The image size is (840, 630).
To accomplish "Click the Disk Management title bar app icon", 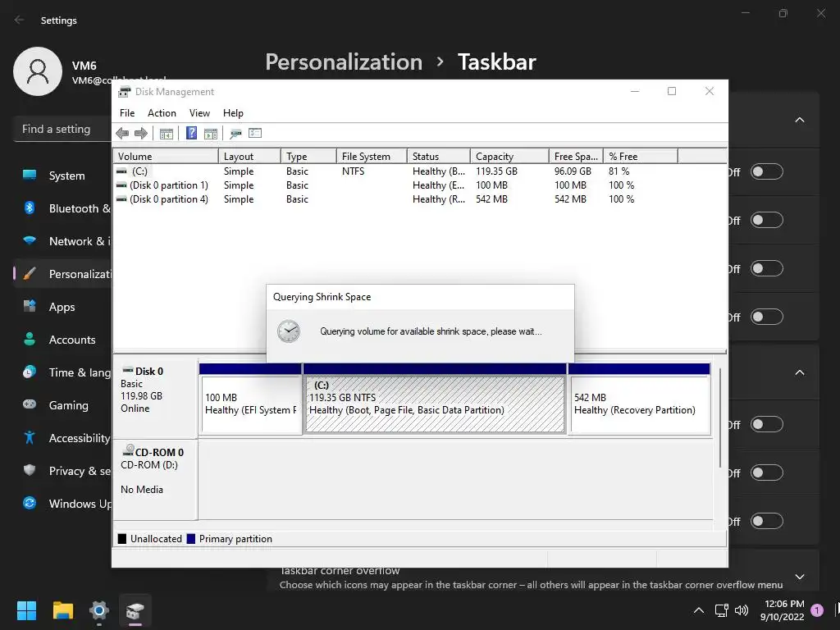I will point(125,92).
